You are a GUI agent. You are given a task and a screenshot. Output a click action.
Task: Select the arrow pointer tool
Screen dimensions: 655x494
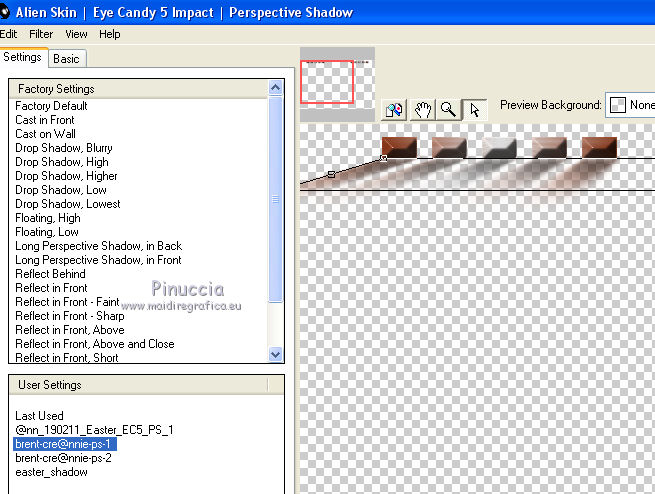[475, 110]
